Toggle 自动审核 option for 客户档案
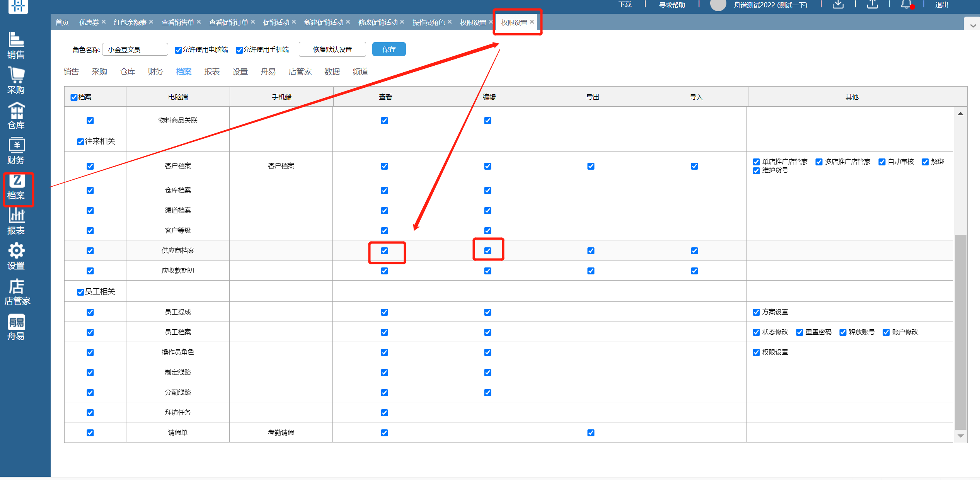The height and width of the screenshot is (480, 980). (x=882, y=162)
